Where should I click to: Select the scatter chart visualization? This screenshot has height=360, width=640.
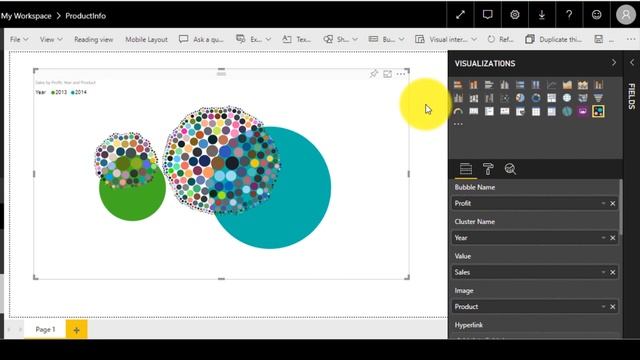pyautogui.click(x=504, y=98)
